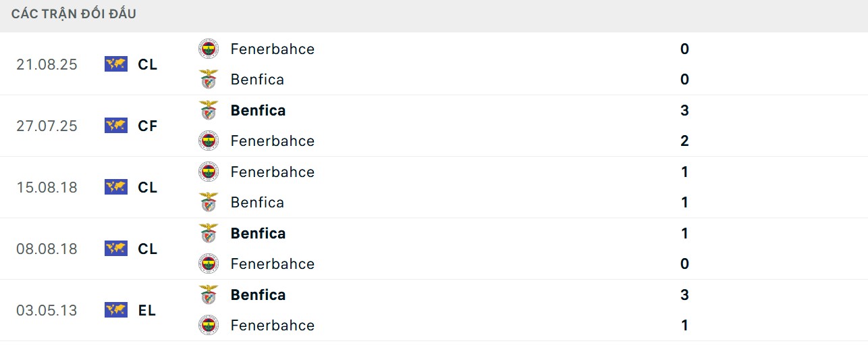
Task: Click the Các Trận Đối Đầu header
Action: (74, 14)
